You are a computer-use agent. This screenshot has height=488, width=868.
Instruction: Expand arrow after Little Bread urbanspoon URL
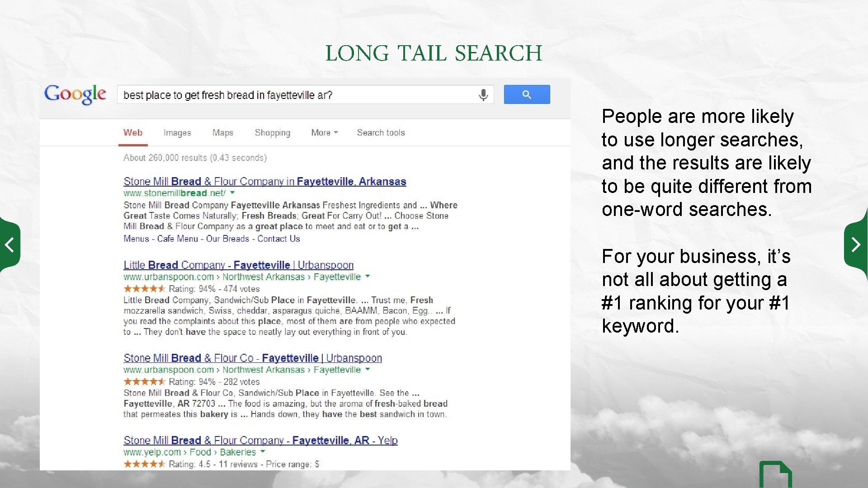coord(368,277)
